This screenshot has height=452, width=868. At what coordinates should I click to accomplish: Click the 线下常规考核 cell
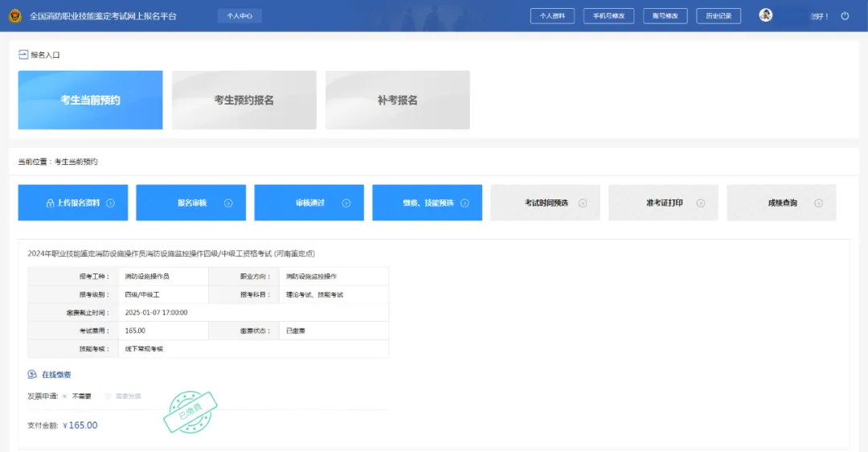(253, 349)
